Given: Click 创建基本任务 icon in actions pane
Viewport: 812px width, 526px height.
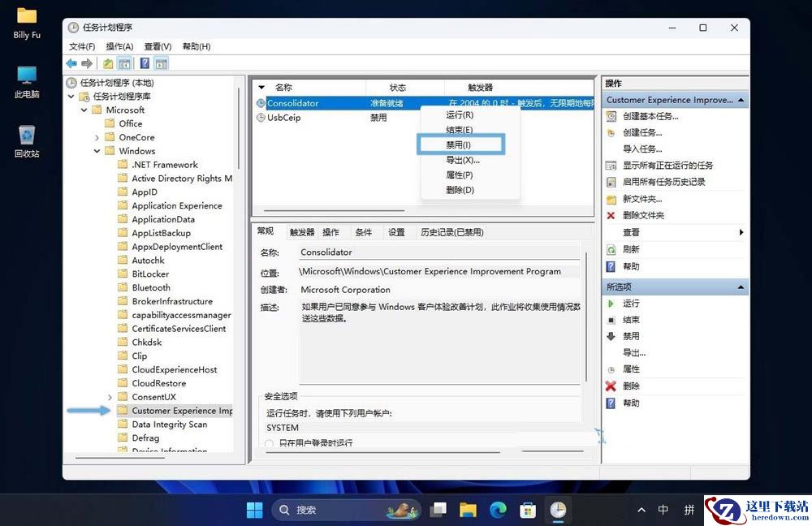Looking at the screenshot, I should point(611,117).
